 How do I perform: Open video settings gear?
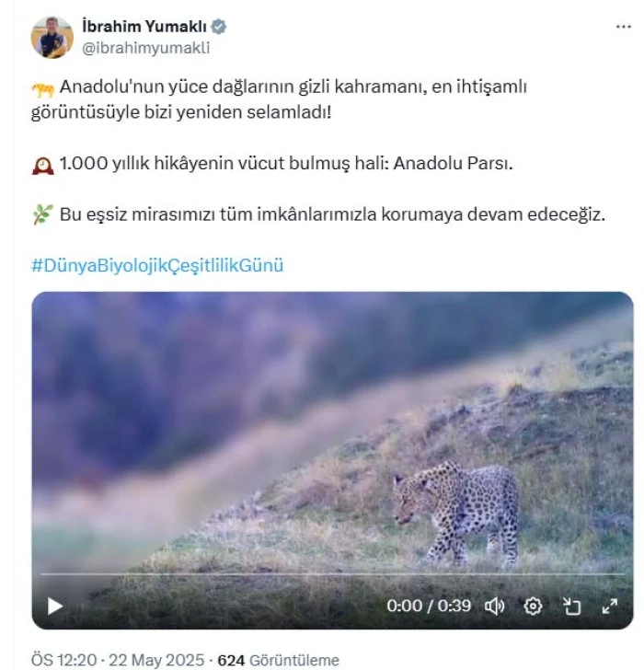tap(533, 606)
